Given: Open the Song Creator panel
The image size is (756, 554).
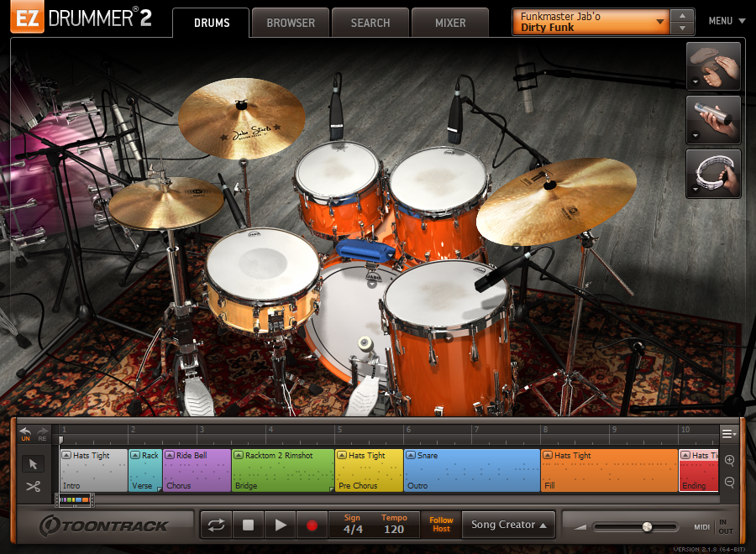Looking at the screenshot, I should click(x=508, y=525).
